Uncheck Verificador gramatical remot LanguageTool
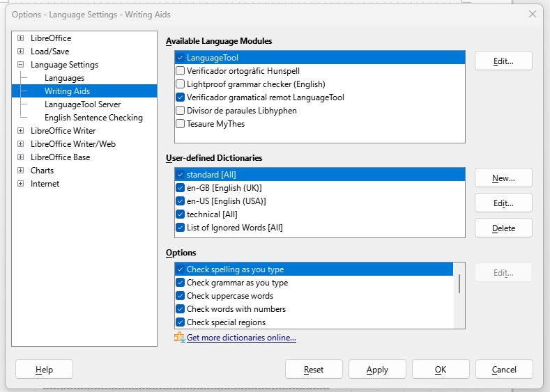Image resolution: width=550 pixels, height=392 pixels. click(x=181, y=97)
